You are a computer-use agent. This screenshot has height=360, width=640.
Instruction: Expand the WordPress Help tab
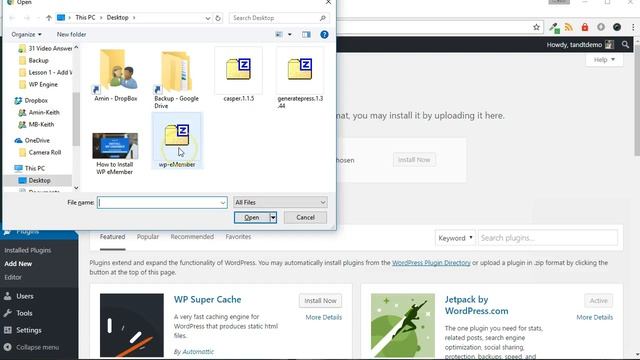point(604,60)
